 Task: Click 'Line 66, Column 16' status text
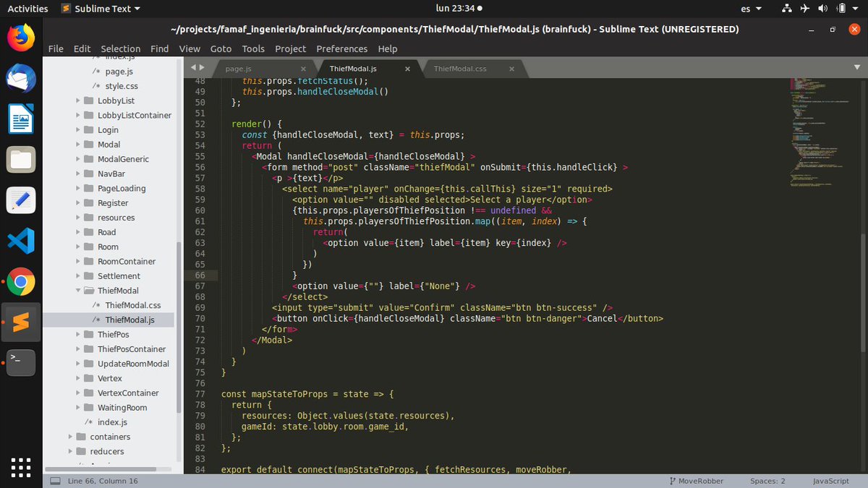pos(103,481)
